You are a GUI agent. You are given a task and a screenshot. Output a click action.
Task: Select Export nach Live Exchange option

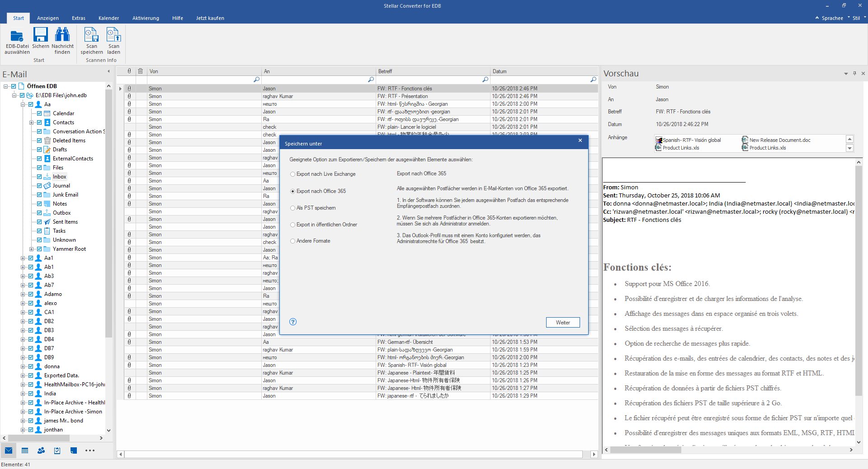(323, 174)
